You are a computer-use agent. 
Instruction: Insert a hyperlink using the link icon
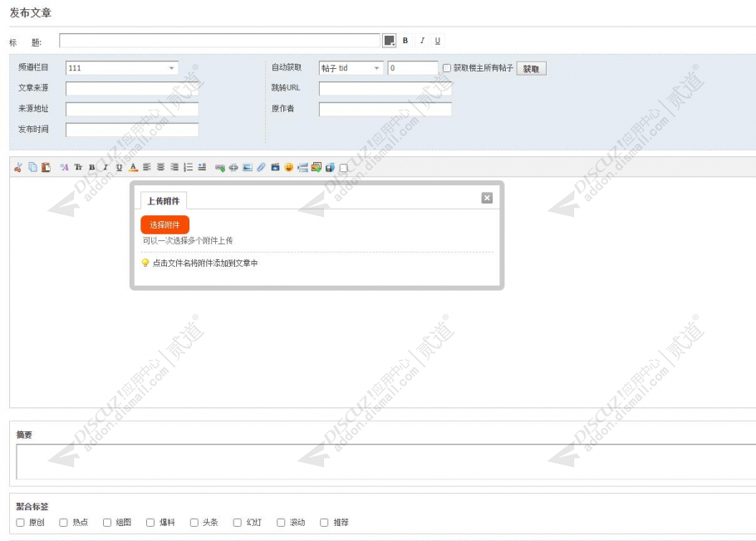[x=220, y=167]
